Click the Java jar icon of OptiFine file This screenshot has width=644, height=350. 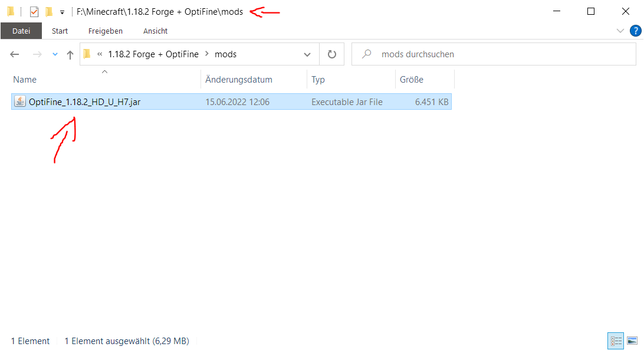tap(19, 101)
